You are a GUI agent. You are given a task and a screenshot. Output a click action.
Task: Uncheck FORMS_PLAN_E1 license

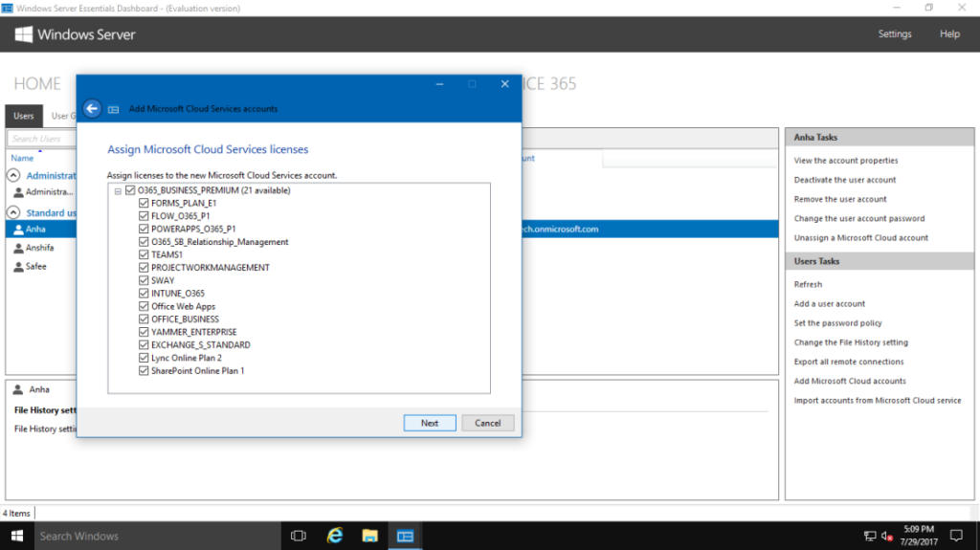click(x=144, y=203)
